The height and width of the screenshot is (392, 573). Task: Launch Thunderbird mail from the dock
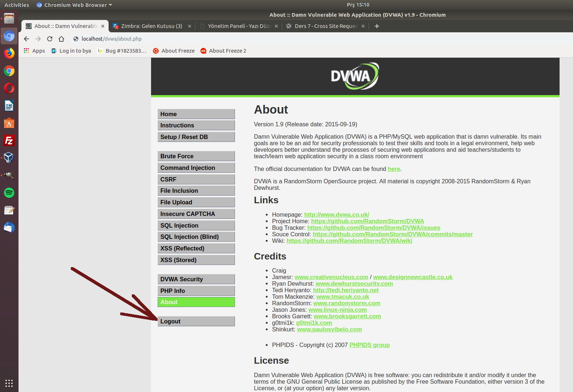[9, 228]
